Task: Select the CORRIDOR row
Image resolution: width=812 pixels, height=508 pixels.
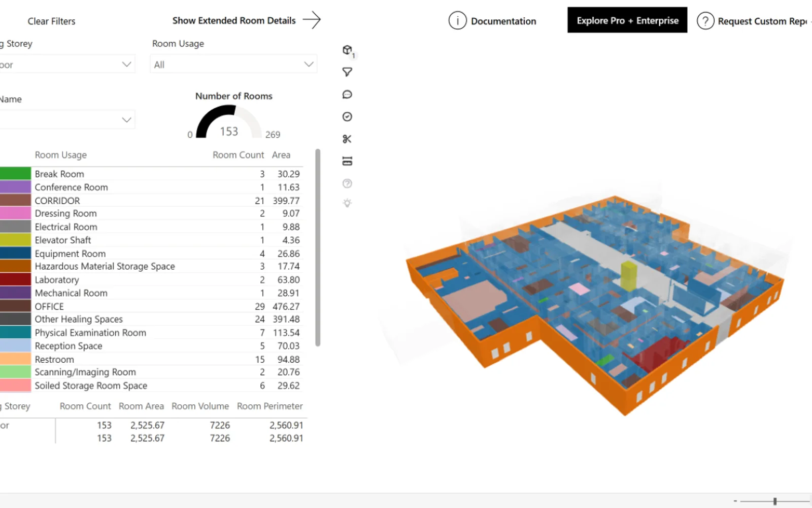Action: click(x=151, y=201)
